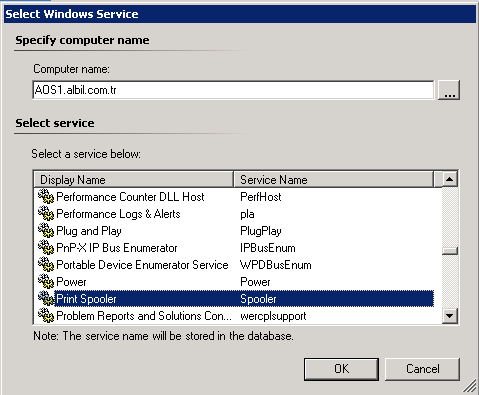The height and width of the screenshot is (395, 479).
Task: Click the Performance Logs & Alerts service icon
Action: [x=46, y=213]
